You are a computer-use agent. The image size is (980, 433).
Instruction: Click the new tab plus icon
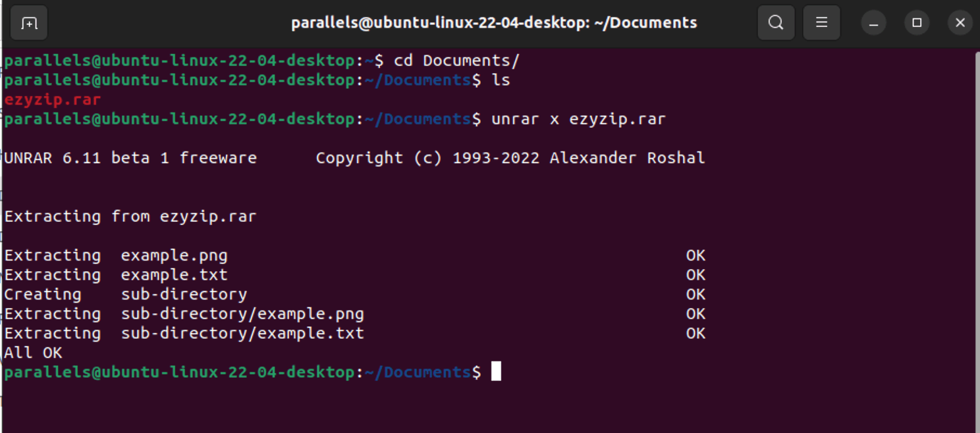coord(28,22)
